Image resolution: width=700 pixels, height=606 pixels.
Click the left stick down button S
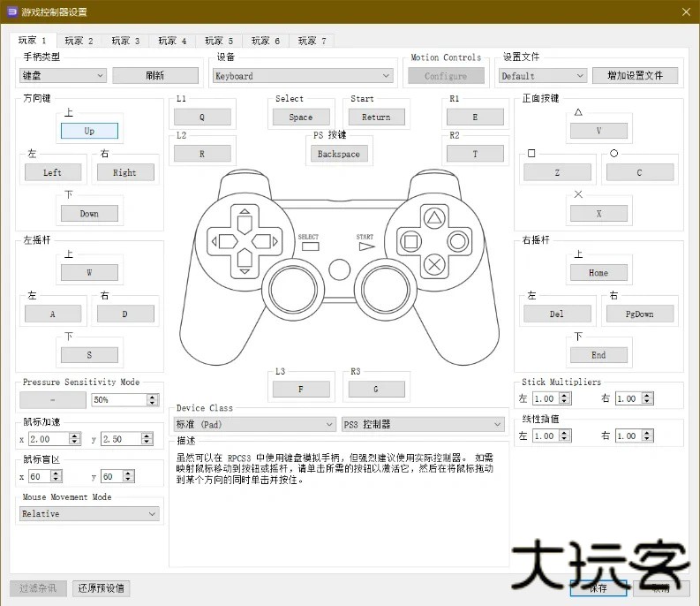point(89,355)
